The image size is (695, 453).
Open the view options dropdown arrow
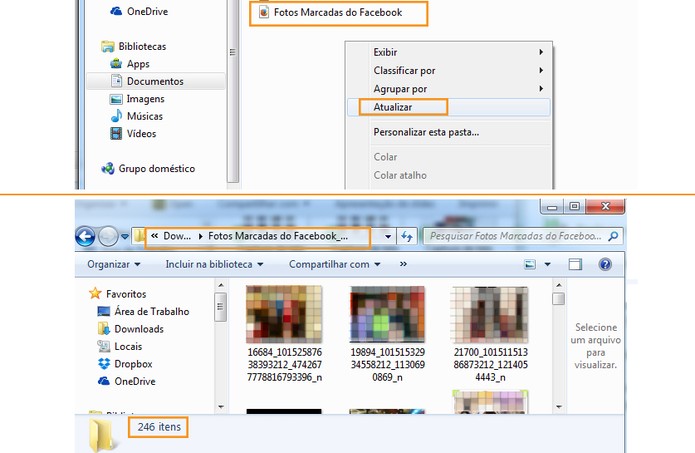pos(548,265)
